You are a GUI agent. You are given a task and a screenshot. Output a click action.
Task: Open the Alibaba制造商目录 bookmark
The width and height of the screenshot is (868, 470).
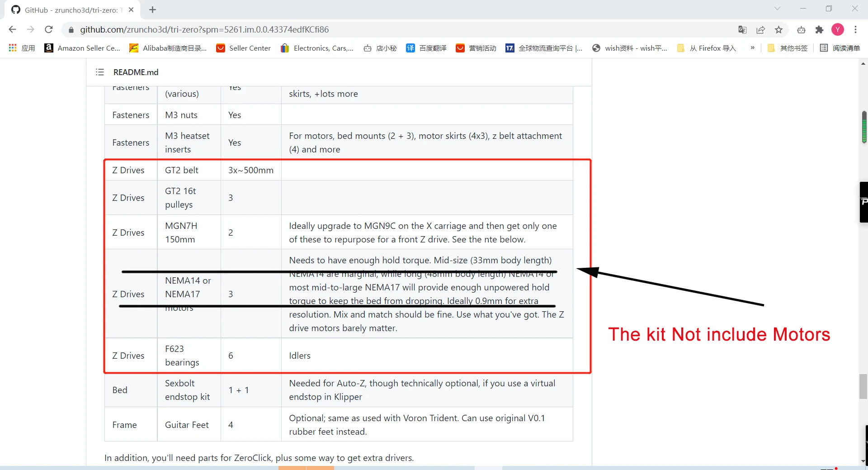pos(168,48)
